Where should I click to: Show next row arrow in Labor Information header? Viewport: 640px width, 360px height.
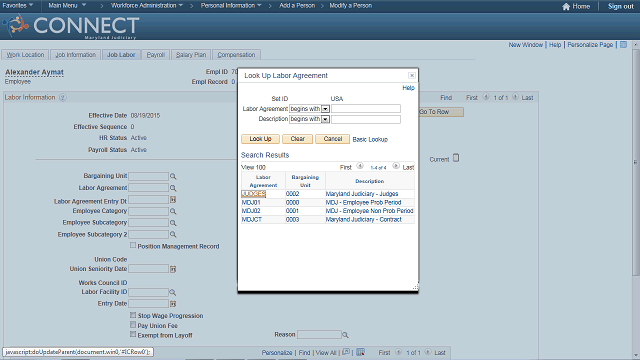pos(515,97)
